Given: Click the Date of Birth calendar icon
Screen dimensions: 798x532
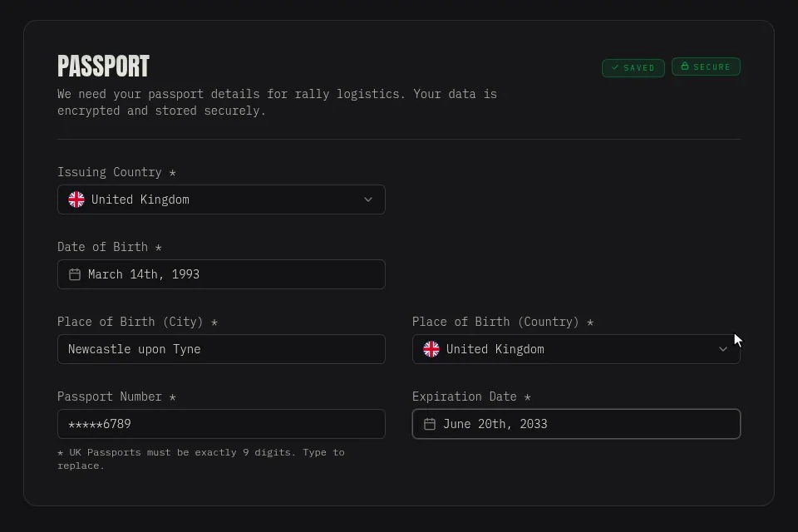Looking at the screenshot, I should coord(75,274).
